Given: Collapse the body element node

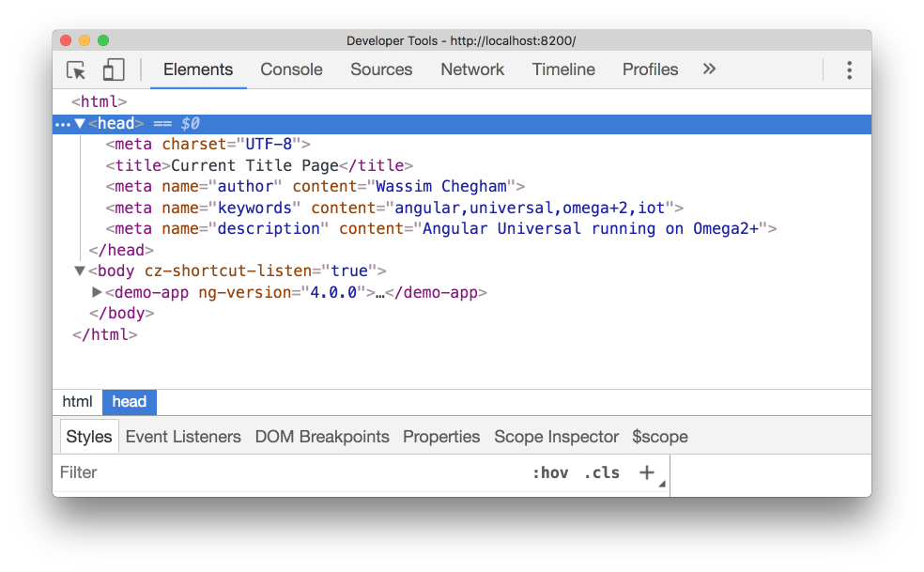Looking at the screenshot, I should pos(79,271).
